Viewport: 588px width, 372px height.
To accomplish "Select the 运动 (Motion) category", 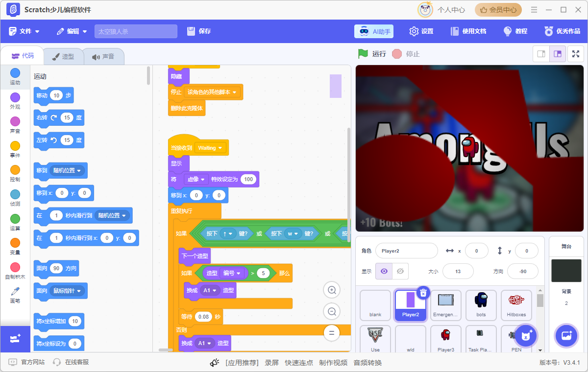I will pos(15,77).
